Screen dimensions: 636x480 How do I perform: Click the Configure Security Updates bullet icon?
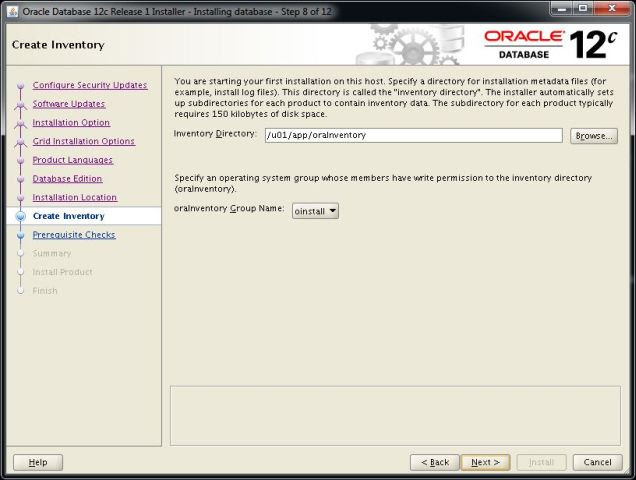click(x=21, y=86)
